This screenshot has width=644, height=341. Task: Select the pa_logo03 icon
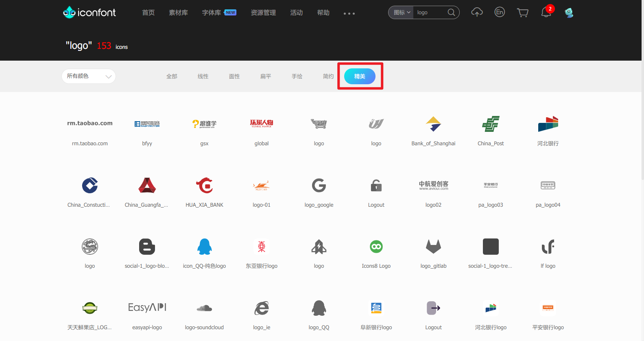coord(491,185)
